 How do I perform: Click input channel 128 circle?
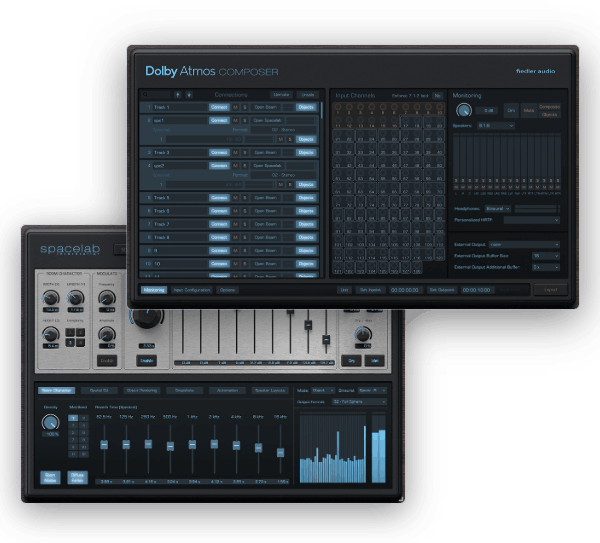coord(417,267)
